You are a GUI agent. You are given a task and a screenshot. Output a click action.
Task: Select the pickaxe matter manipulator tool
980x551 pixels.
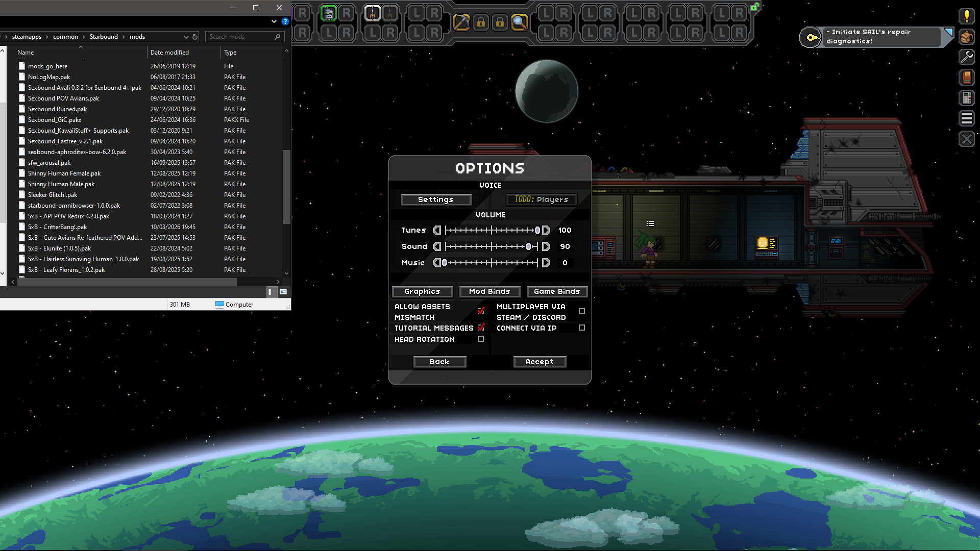tap(461, 22)
